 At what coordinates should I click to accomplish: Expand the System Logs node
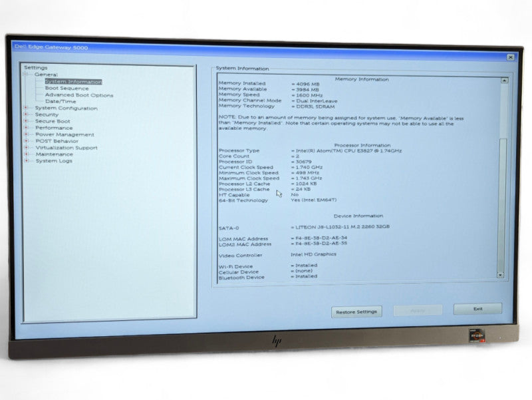(x=27, y=160)
